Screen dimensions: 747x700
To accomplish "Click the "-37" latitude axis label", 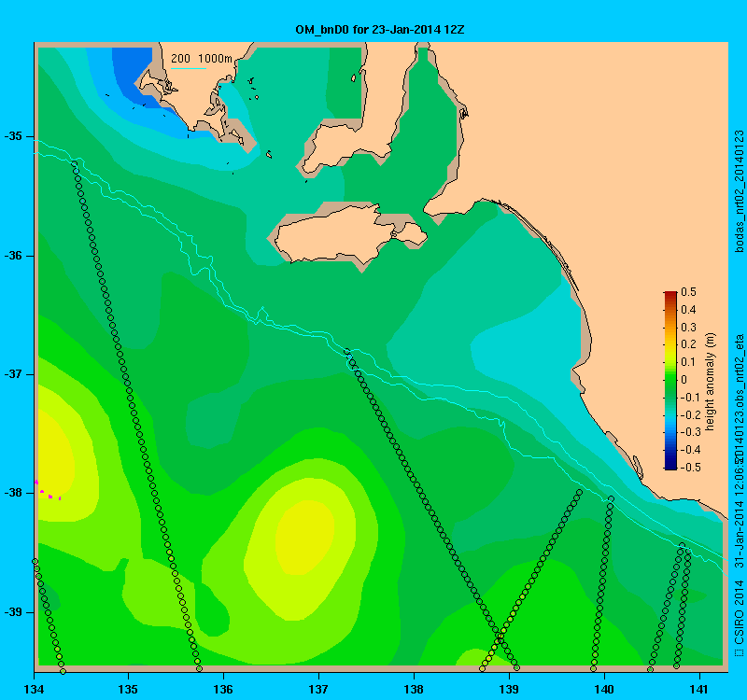I will pyautogui.click(x=13, y=374).
